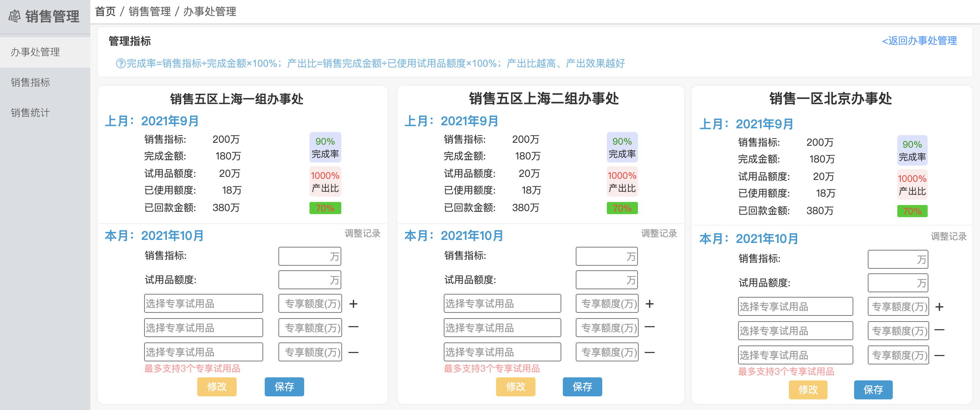Viewport: 980px width, 410px height.
Task: Click 保存 button in 上海二组办事处 card
Action: pyautogui.click(x=583, y=387)
